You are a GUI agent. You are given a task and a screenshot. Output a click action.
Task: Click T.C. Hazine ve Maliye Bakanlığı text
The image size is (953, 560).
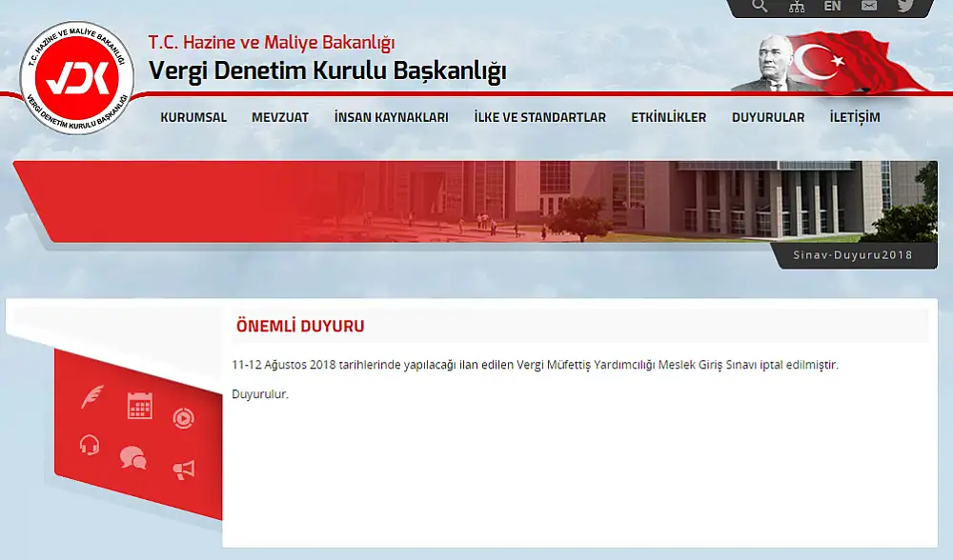point(272,42)
